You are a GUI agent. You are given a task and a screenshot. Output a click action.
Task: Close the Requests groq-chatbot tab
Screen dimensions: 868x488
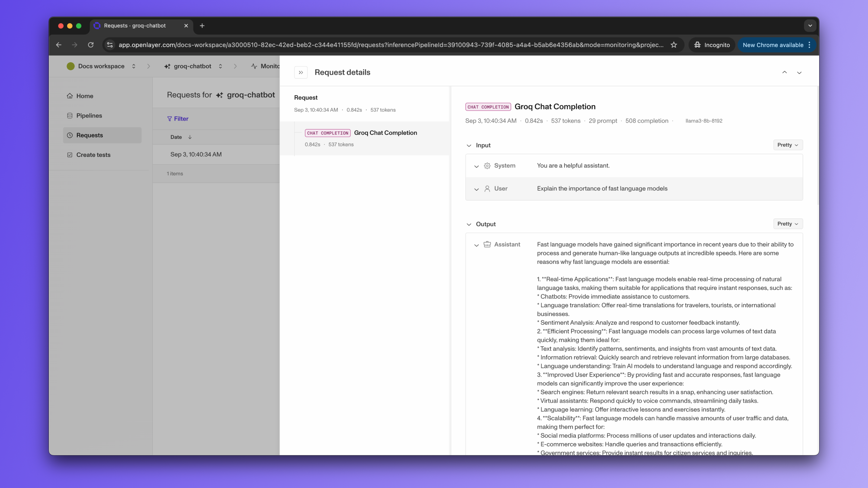186,26
